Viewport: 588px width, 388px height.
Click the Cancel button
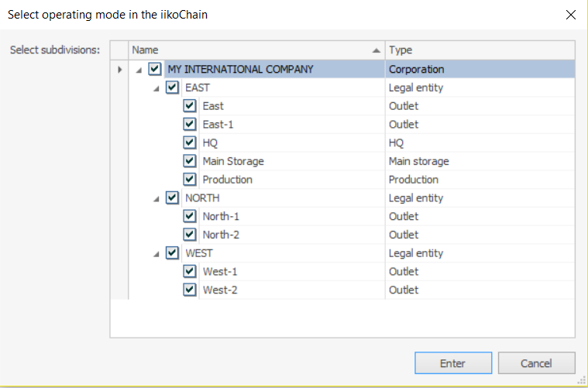coord(536,363)
